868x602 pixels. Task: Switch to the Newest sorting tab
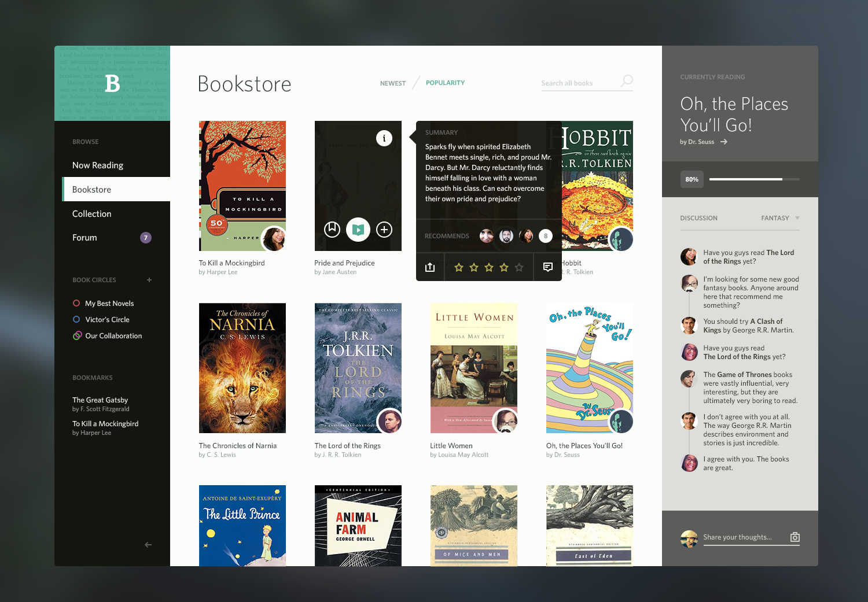pyautogui.click(x=392, y=83)
